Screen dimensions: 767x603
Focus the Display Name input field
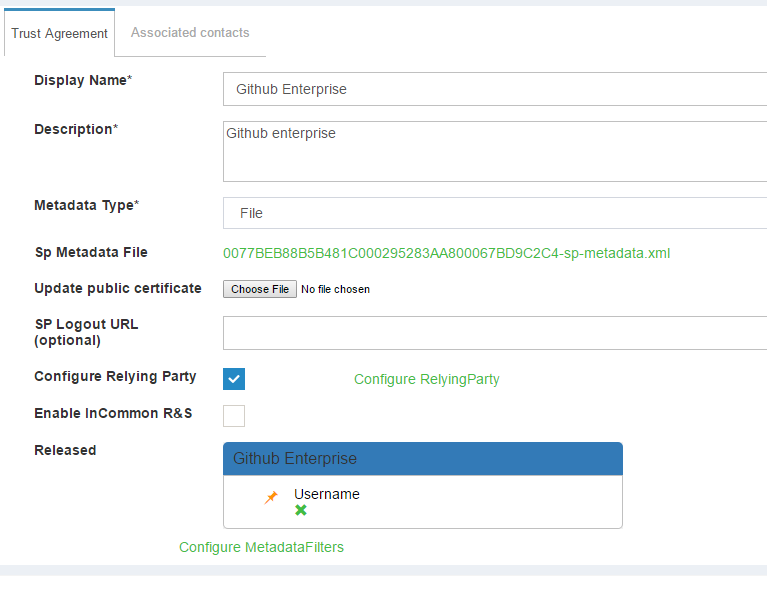click(495, 89)
